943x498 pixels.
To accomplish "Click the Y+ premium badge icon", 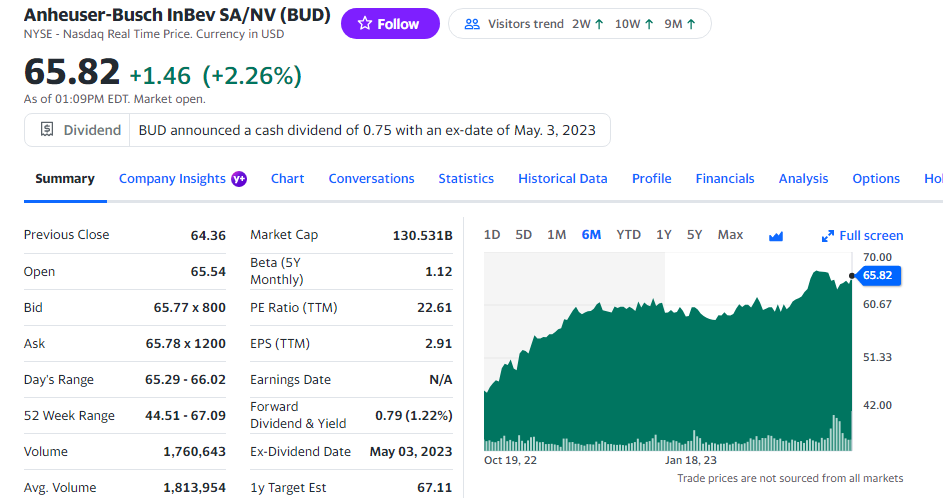I will [239, 179].
